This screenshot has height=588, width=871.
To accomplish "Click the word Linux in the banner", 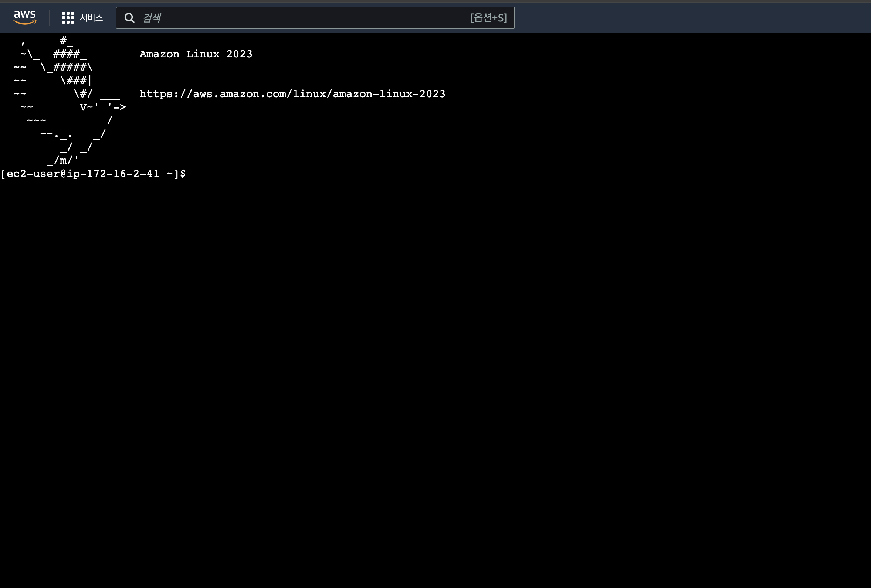I will pyautogui.click(x=202, y=54).
